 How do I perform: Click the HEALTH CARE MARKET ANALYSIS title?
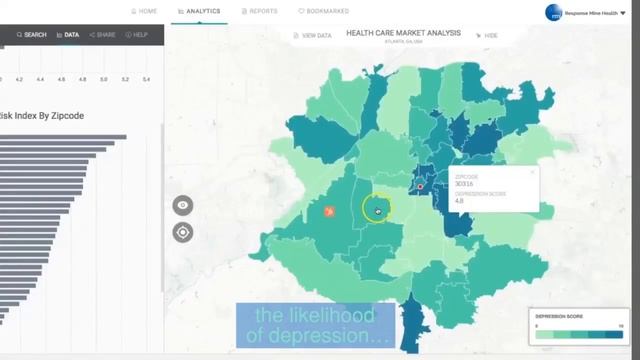click(403, 33)
